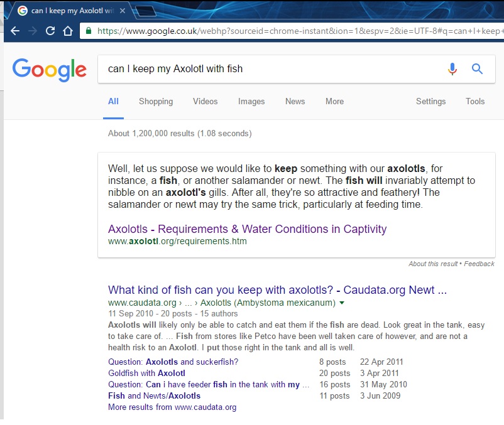Viewport: 504px width, 425px height.
Task: Click the microphone voice search icon
Action: (x=452, y=69)
